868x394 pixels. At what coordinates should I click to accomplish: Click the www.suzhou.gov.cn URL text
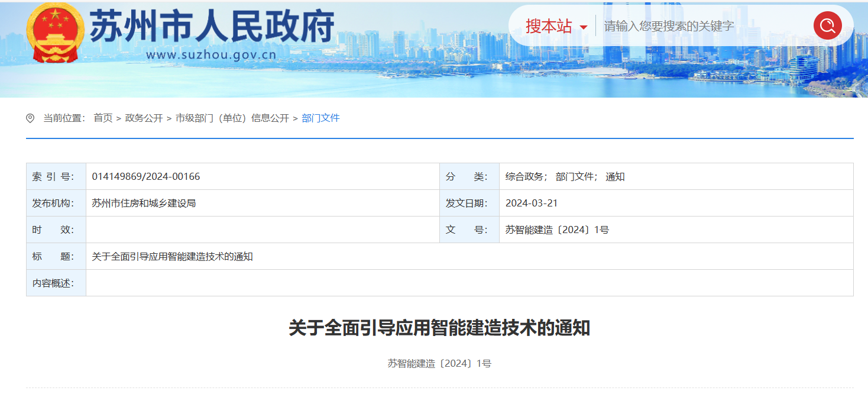click(211, 56)
